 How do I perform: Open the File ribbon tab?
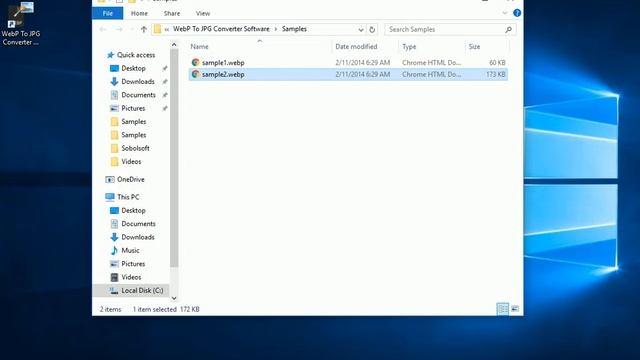point(108,13)
